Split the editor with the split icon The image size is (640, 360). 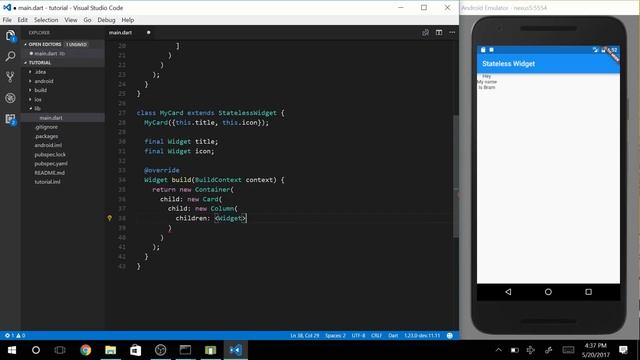tap(439, 33)
